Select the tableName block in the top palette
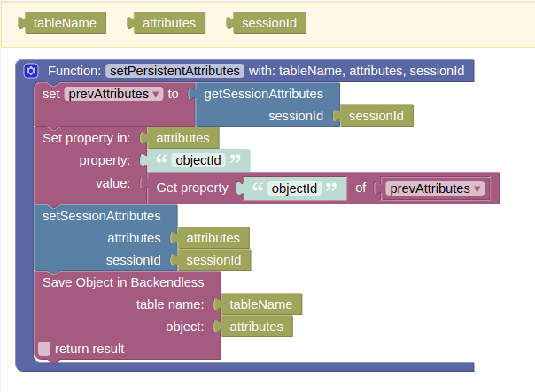Screen dimensions: 535x392 (62, 23)
